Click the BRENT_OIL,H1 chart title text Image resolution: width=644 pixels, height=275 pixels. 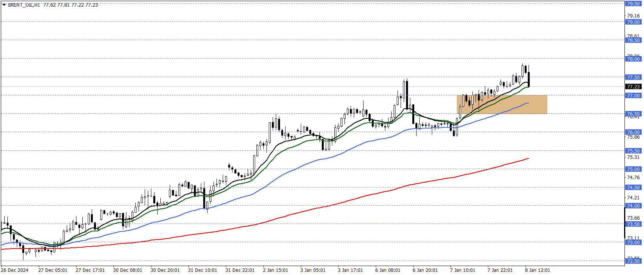(24, 5)
